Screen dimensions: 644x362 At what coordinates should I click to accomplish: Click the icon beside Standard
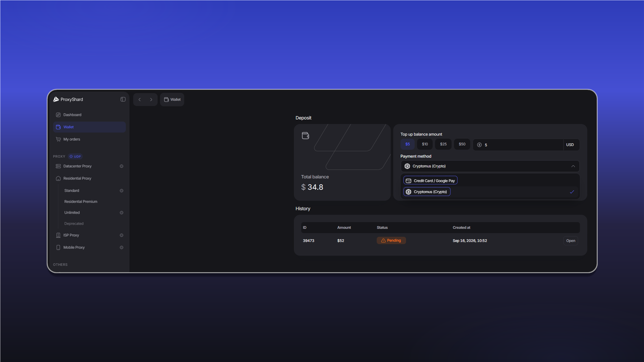point(121,191)
